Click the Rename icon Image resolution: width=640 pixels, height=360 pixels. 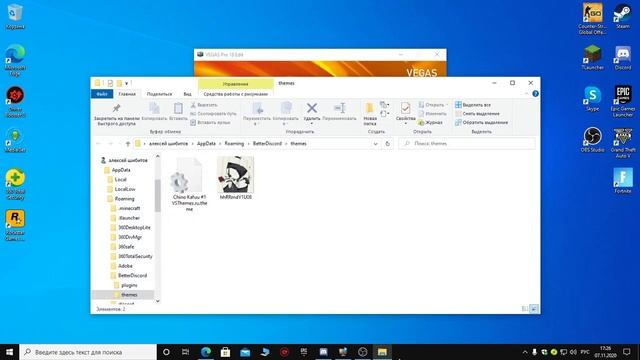[x=339, y=108]
